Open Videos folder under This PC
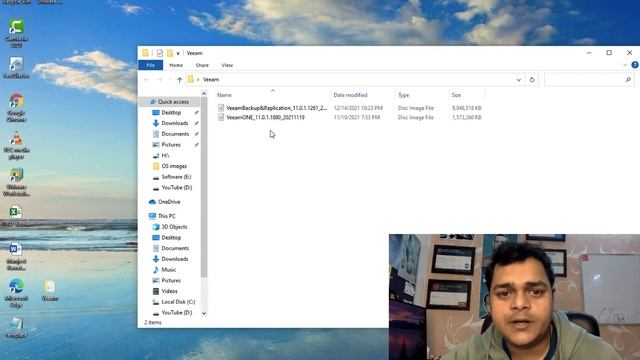The width and height of the screenshot is (640, 360). pos(169,291)
